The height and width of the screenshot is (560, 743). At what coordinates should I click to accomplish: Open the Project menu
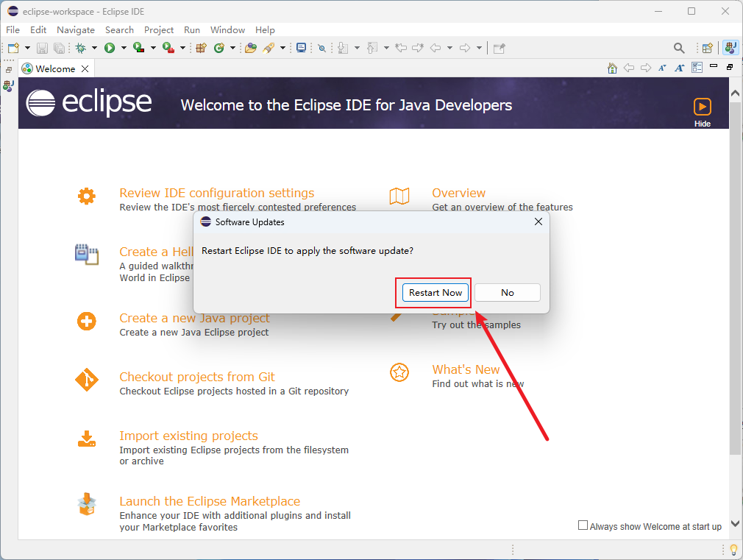click(159, 30)
